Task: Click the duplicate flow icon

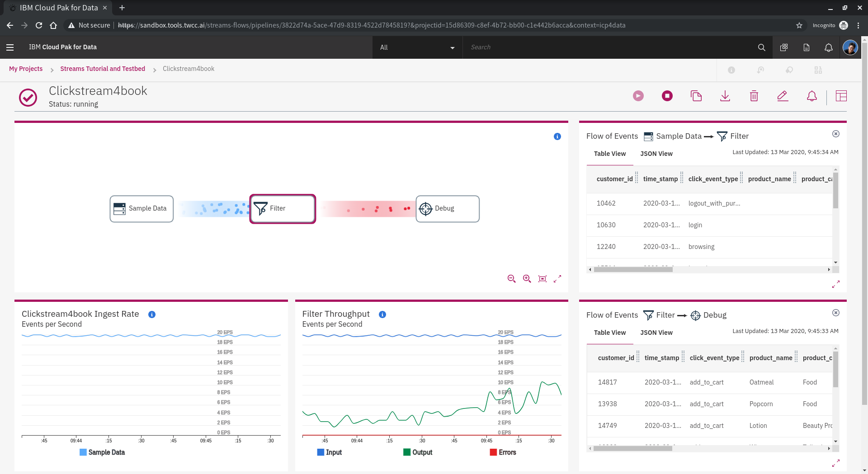Action: 696,96
